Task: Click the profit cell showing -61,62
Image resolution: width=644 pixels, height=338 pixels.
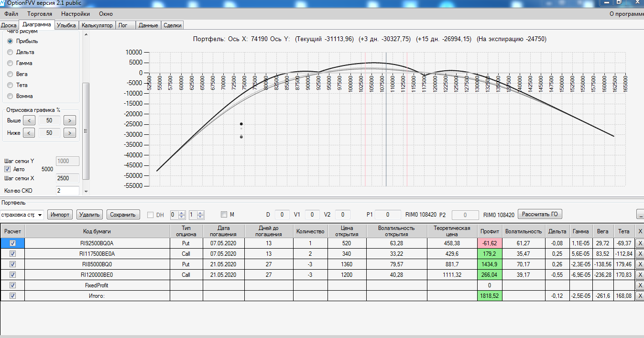Action: point(491,243)
